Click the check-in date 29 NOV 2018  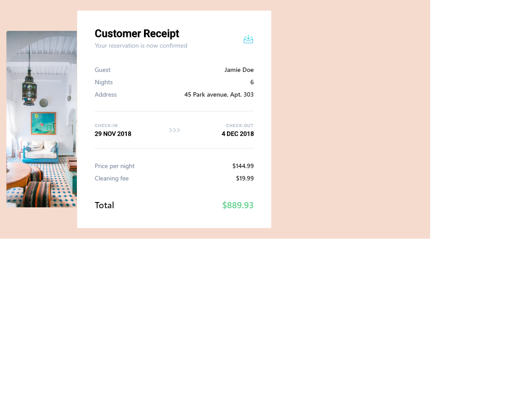pyautogui.click(x=113, y=134)
